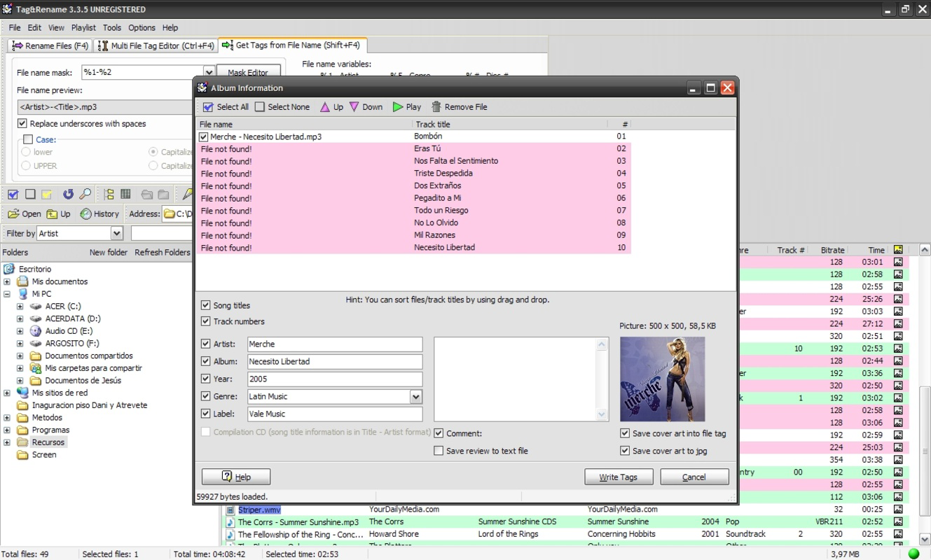The image size is (931, 560).
Task: Click the table grid view icon
Action: click(125, 195)
